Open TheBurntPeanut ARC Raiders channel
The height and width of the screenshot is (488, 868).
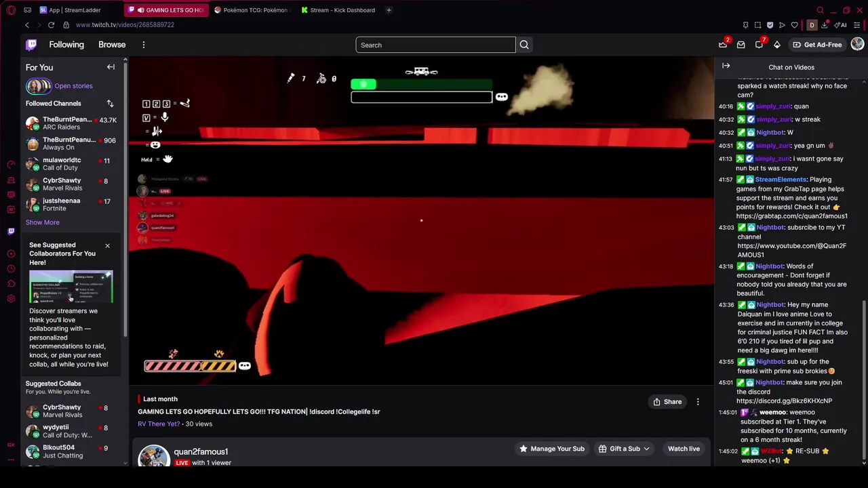click(71, 123)
